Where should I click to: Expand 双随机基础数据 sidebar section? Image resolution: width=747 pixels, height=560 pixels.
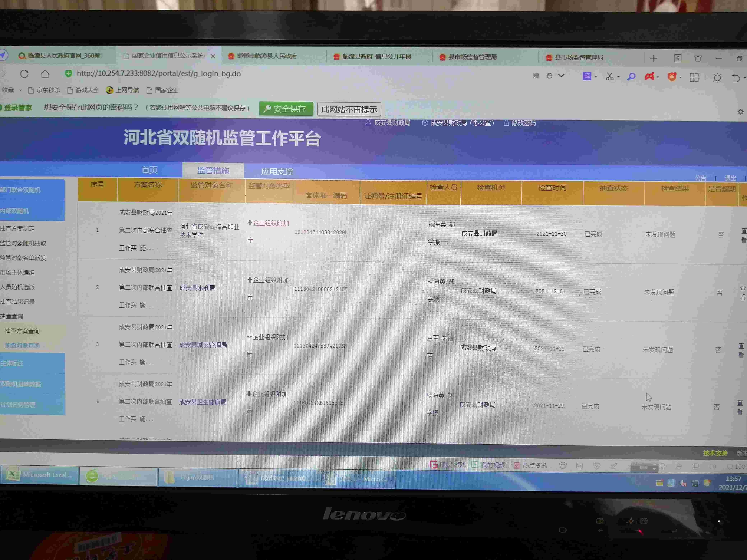pos(32,384)
